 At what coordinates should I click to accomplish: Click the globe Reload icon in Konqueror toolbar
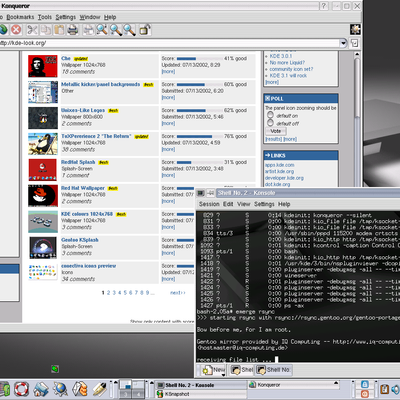[3, 30]
